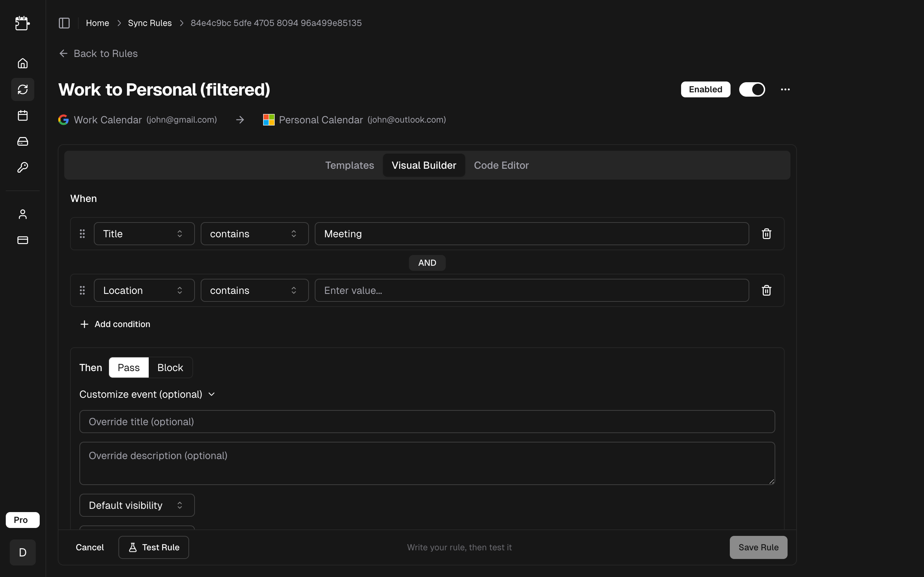The image size is (924, 577).
Task: Open the Calendar icon in the sidebar
Action: 22,115
